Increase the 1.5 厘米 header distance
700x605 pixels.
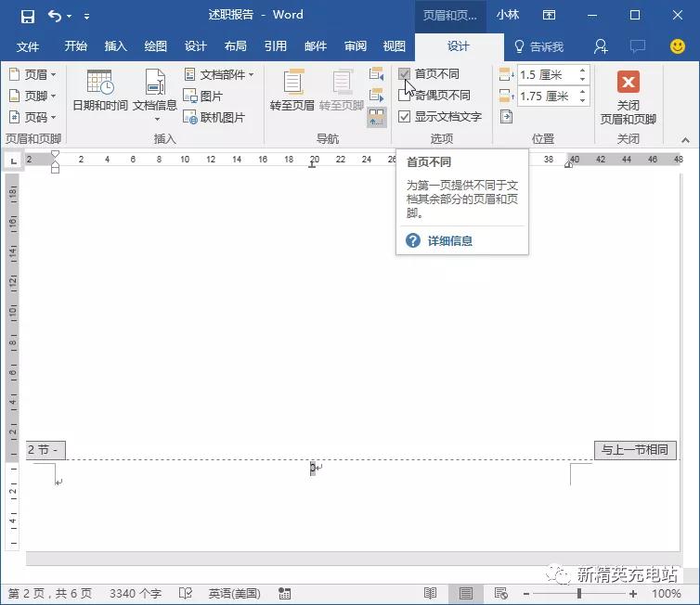click(582, 71)
